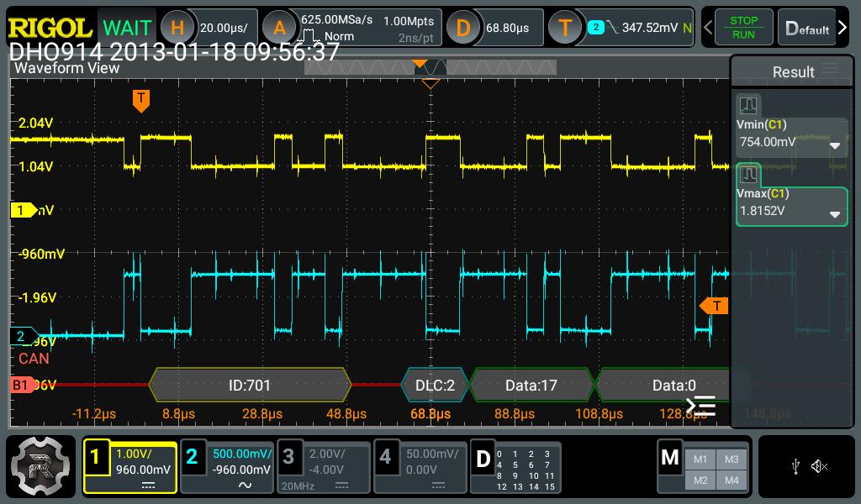The width and height of the screenshot is (861, 504).
Task: Click the Vmin measurement type icon
Action: point(747,105)
